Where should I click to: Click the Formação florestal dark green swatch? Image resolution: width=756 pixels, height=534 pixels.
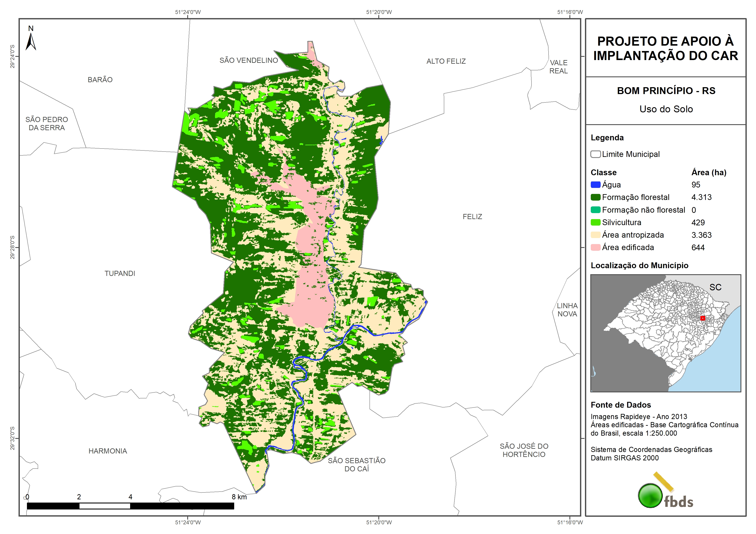pos(595,197)
